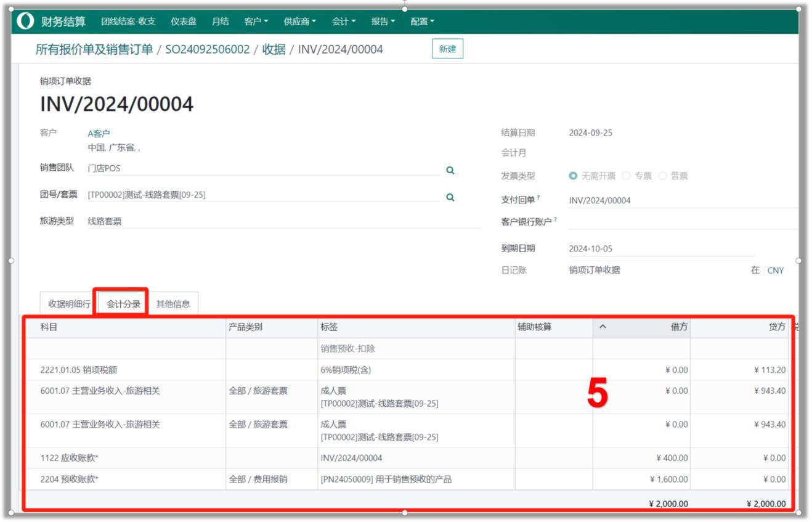This screenshot has height=522, width=812.
Task: Expand the 报告 menu
Action: (x=383, y=22)
